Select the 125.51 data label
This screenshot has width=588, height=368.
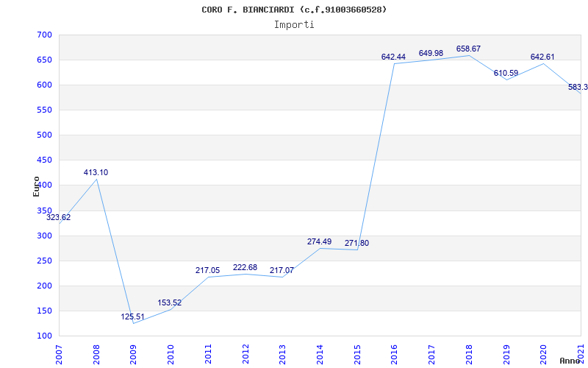[x=133, y=317]
